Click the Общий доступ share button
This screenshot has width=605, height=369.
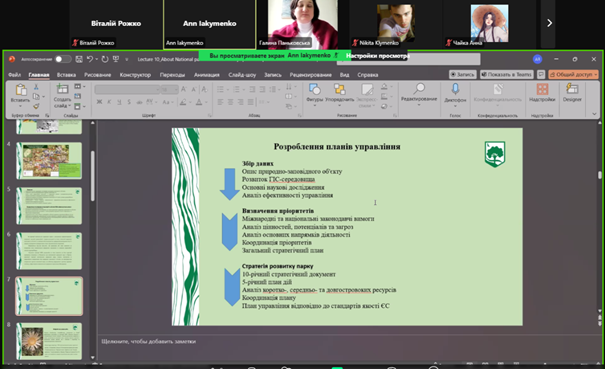point(573,74)
